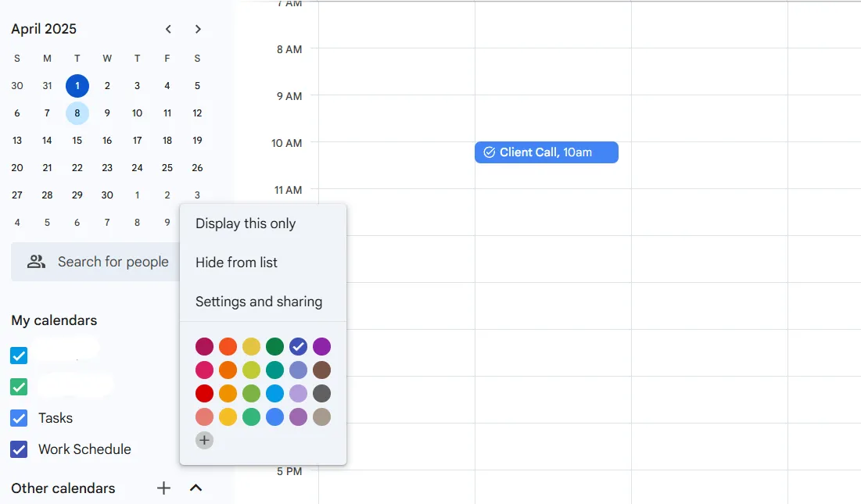
Task: Select April 8 in mini calendar
Action: coord(77,113)
